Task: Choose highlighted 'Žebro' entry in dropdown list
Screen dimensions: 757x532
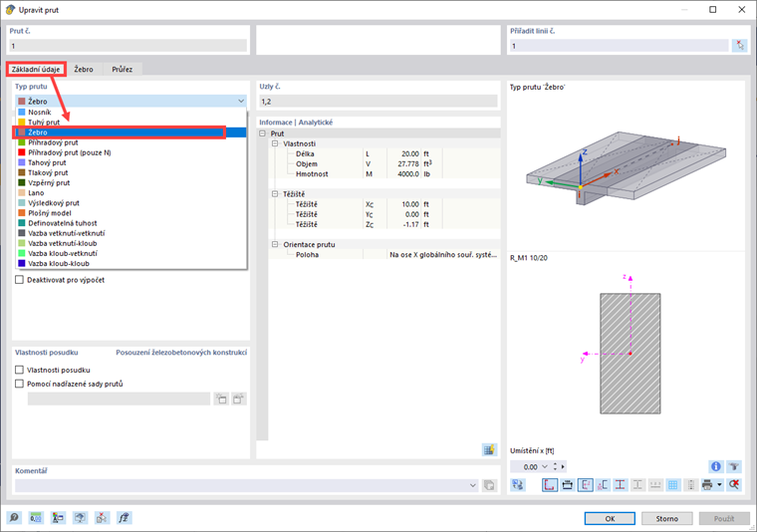Action: [x=130, y=133]
